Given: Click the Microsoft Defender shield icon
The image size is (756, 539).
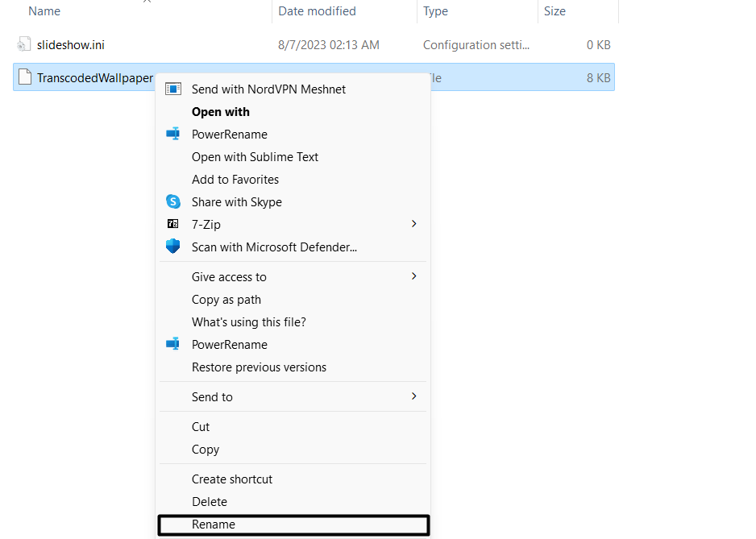Looking at the screenshot, I should click(x=172, y=247).
